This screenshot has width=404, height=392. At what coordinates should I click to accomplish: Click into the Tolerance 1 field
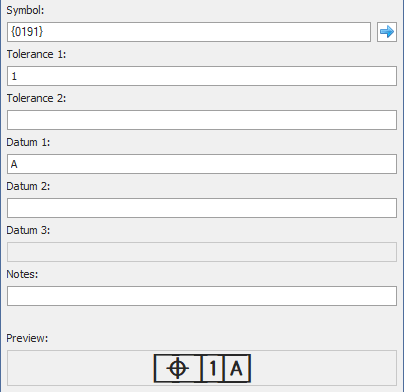pos(202,76)
